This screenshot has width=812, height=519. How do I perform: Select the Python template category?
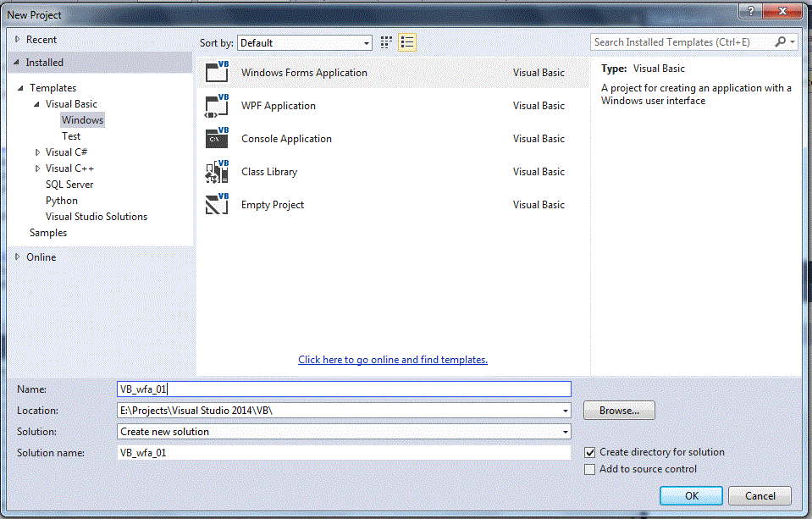click(x=62, y=201)
